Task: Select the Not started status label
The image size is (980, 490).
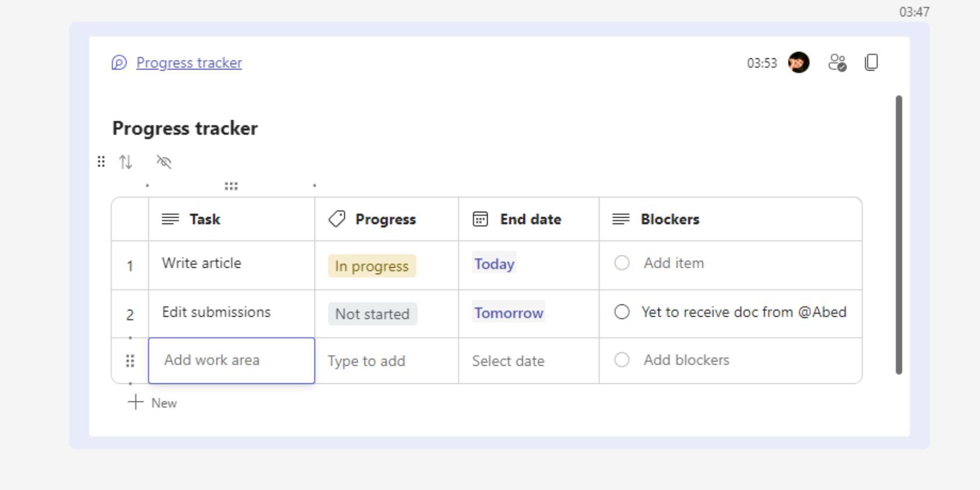Action: 372,314
